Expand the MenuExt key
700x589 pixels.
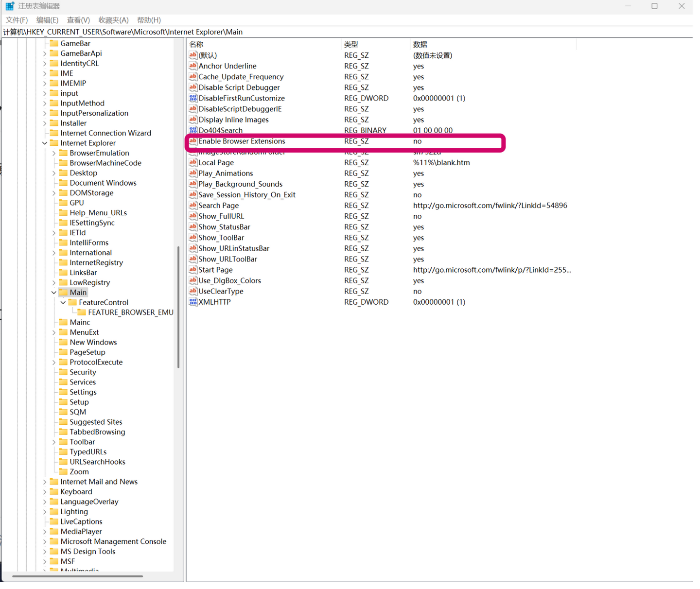pos(54,332)
